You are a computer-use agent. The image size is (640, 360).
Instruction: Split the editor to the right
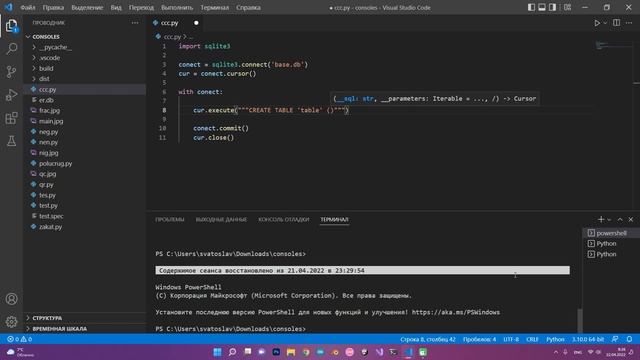(x=616, y=23)
